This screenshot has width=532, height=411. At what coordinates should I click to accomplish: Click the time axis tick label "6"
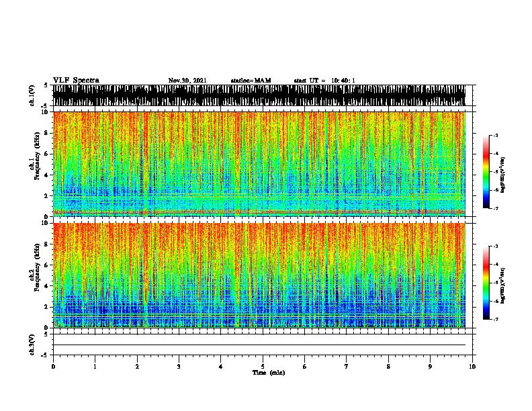coord(305,367)
